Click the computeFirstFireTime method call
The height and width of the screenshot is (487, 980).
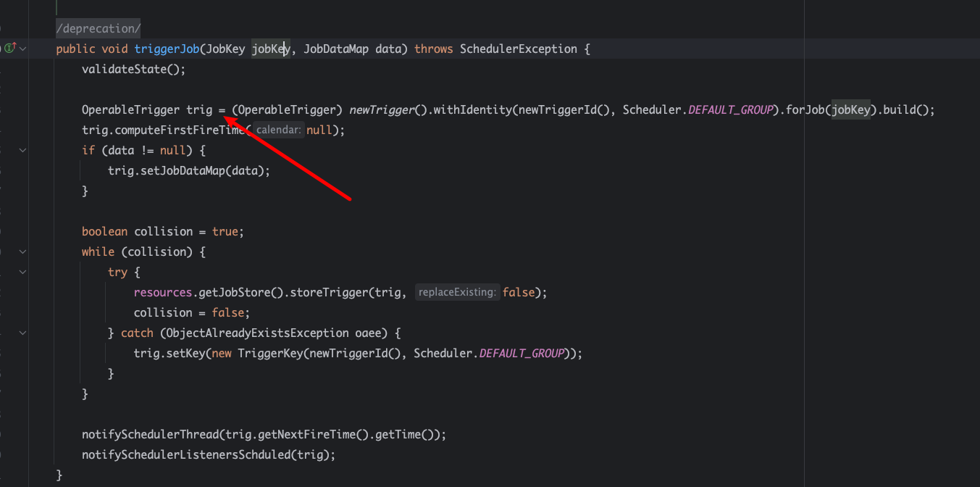coord(180,130)
